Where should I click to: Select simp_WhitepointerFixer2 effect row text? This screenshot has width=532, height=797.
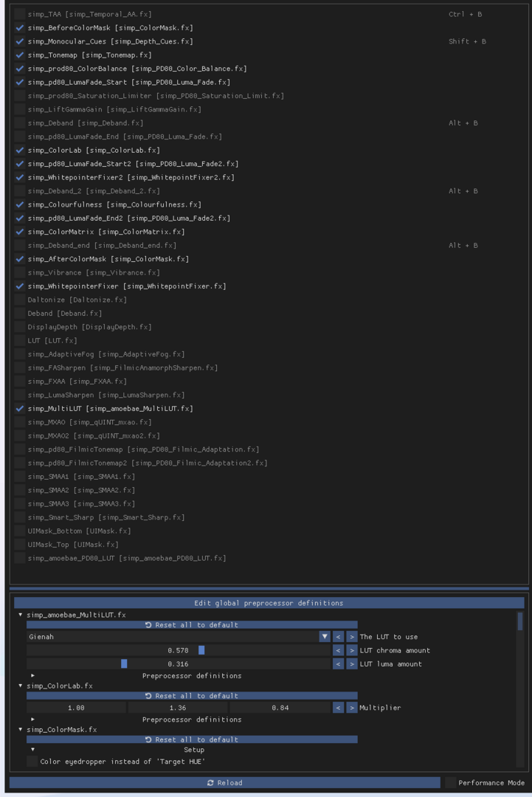tap(131, 177)
